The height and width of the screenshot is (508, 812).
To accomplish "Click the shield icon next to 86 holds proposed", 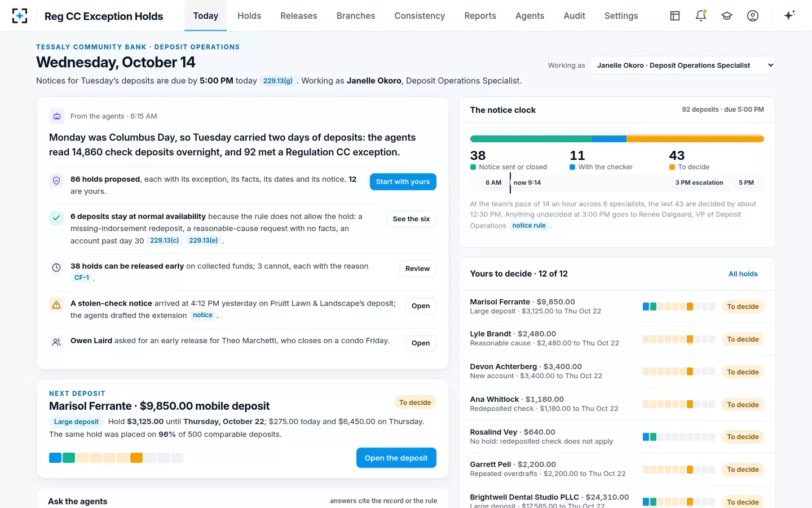I will click(56, 181).
